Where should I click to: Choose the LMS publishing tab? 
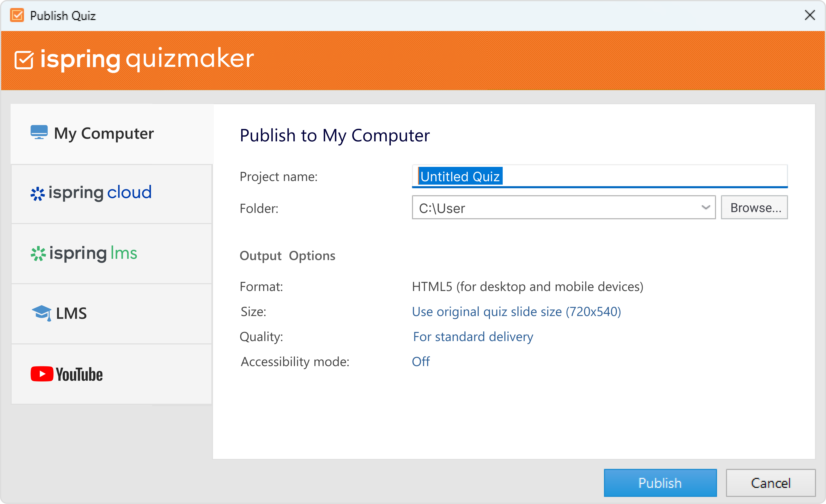click(x=112, y=313)
